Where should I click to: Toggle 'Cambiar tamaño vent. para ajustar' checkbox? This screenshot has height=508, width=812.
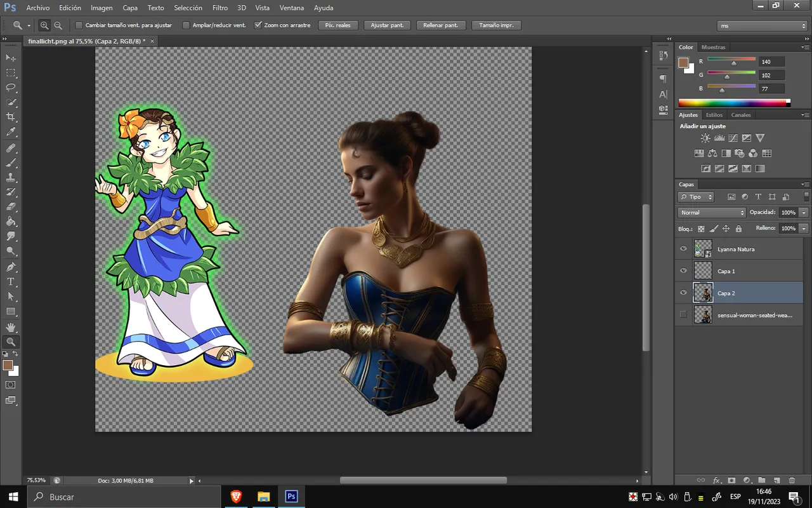79,25
